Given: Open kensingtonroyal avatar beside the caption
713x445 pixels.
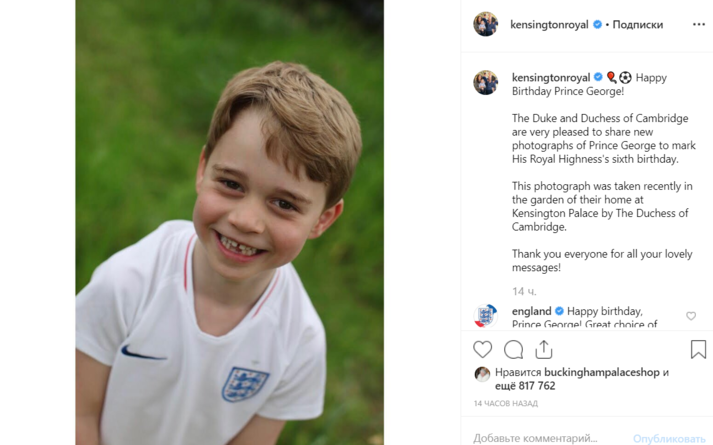Looking at the screenshot, I should coord(486,82).
